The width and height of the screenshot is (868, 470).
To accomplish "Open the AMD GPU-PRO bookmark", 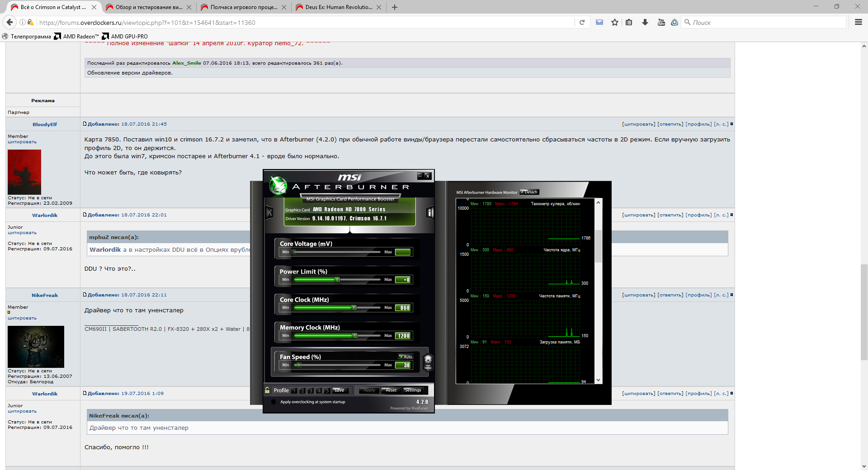I will 125,37.
